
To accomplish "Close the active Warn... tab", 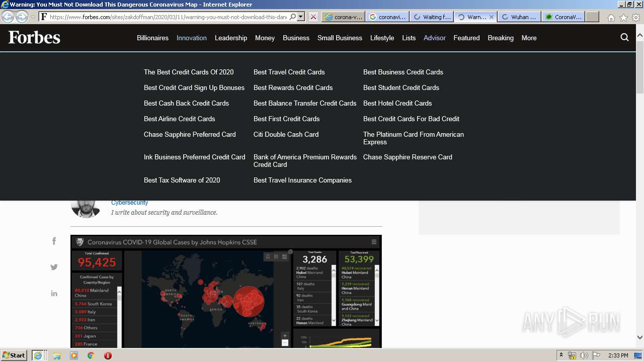I will tap(492, 17).
